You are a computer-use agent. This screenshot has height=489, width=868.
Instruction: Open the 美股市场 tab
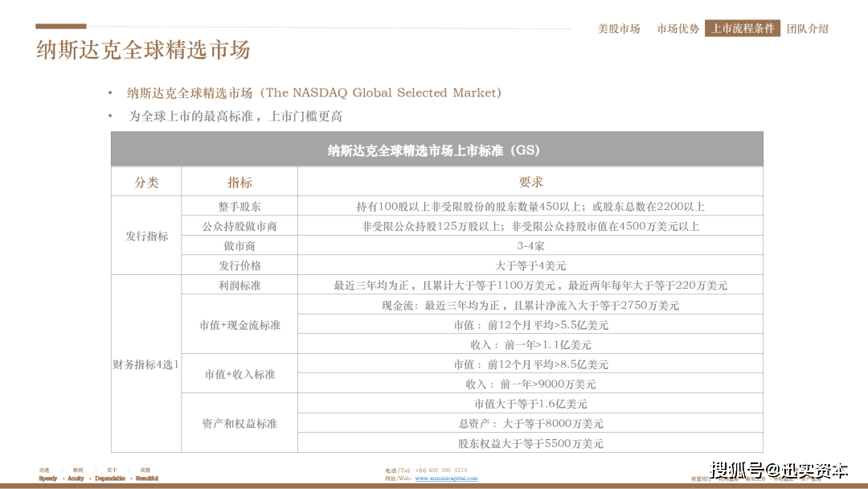[618, 29]
